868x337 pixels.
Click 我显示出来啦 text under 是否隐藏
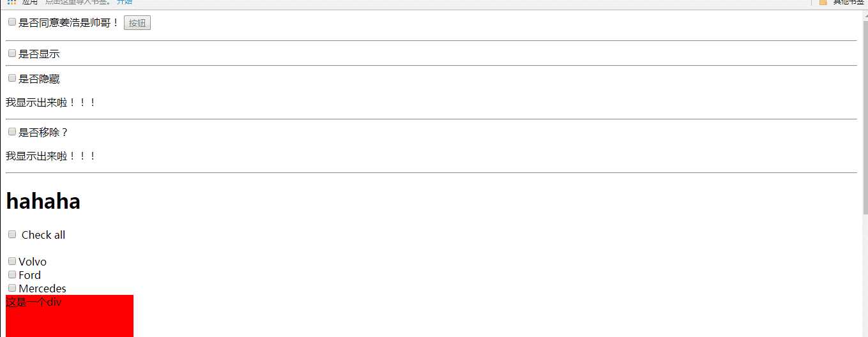coord(50,102)
